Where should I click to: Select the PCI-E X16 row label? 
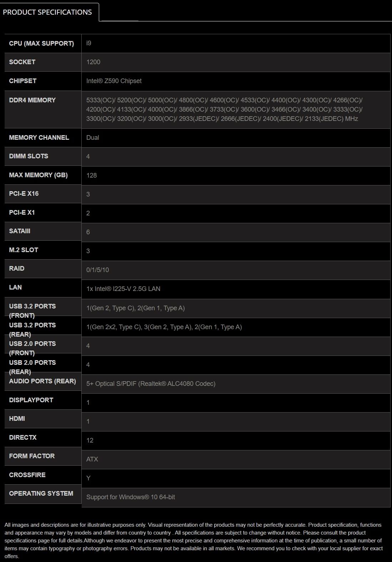click(24, 194)
